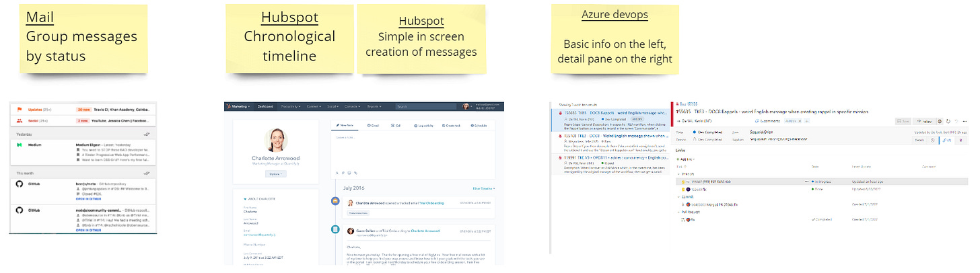Select the Call tab in Hubspot composer
980x273 pixels.
[x=396, y=125]
